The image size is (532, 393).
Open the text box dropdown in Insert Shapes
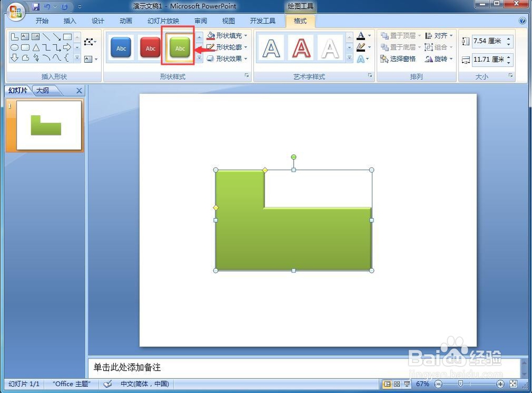pyautogui.click(x=91, y=60)
